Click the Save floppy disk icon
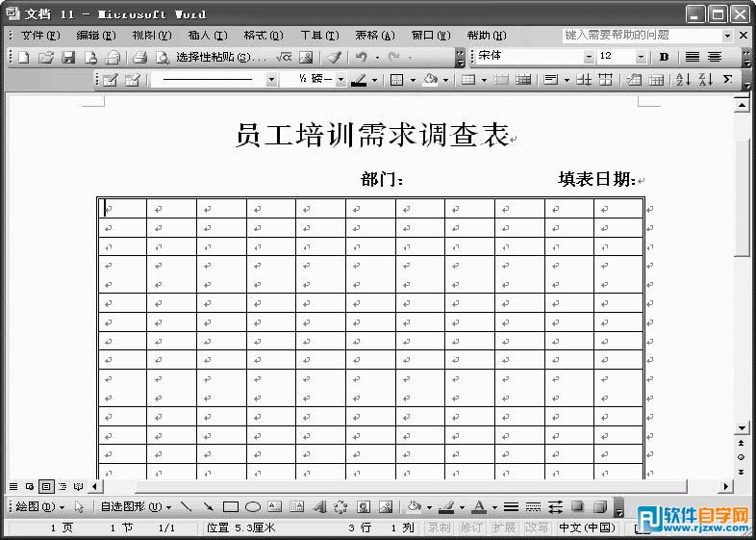The height and width of the screenshot is (540, 756). 68,58
